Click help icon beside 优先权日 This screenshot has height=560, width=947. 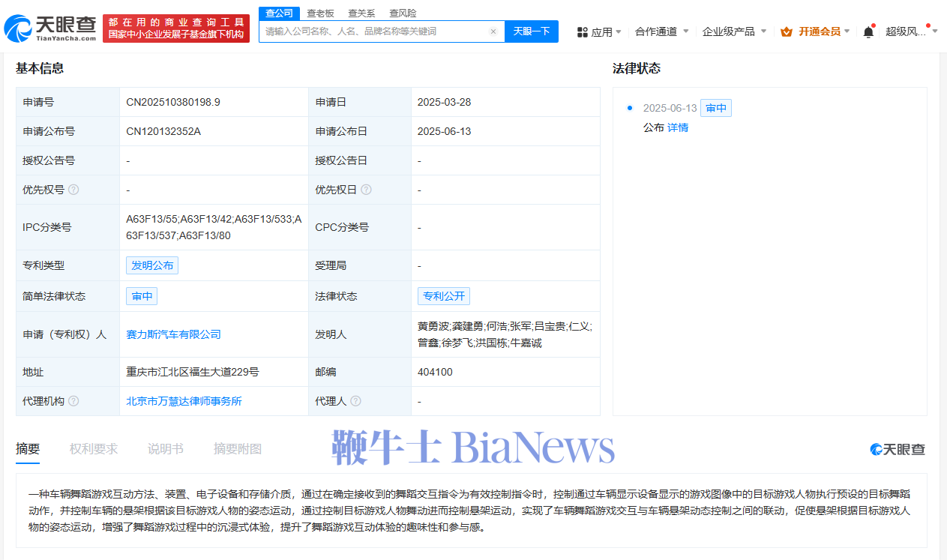point(366,190)
